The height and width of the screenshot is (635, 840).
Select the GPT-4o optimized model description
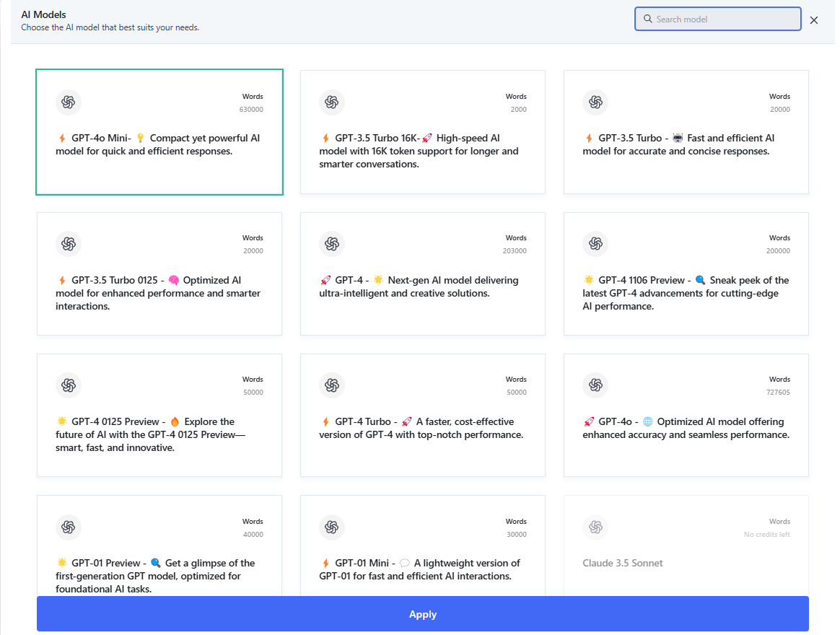click(686, 428)
